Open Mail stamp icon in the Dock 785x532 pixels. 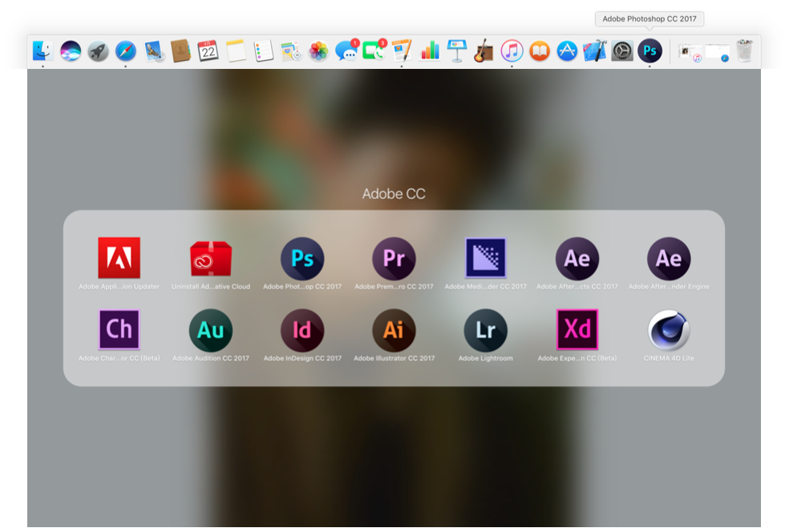tap(154, 51)
